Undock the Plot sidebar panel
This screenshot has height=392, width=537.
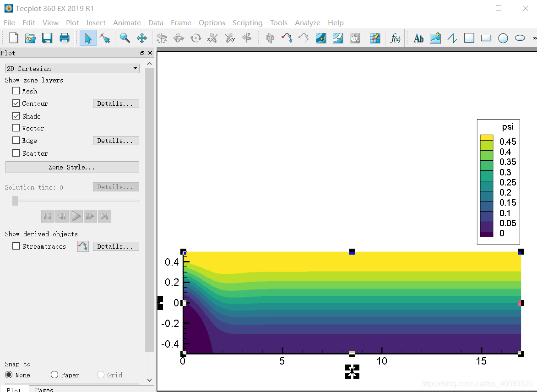pos(142,53)
